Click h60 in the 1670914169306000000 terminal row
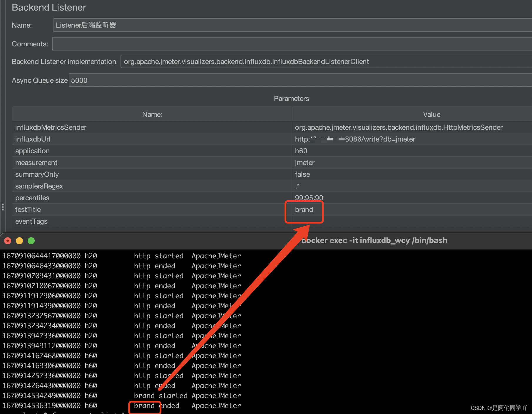Screen dimensions: 532x414 [x=91, y=366]
